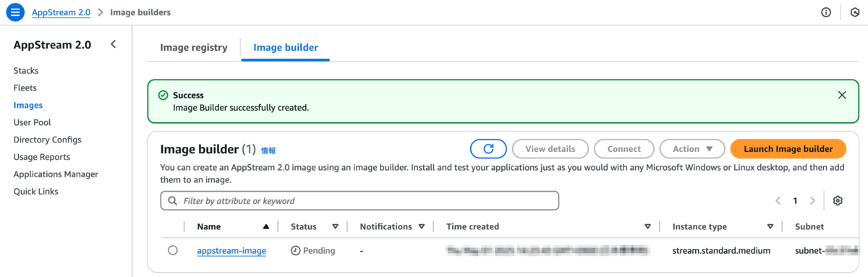This screenshot has height=277, width=868.
Task: Sort by Notifications column arrow
Action: coord(422,226)
